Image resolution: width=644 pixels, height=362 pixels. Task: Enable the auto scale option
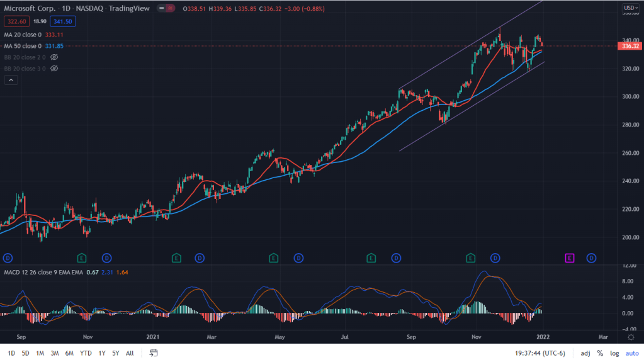click(631, 353)
